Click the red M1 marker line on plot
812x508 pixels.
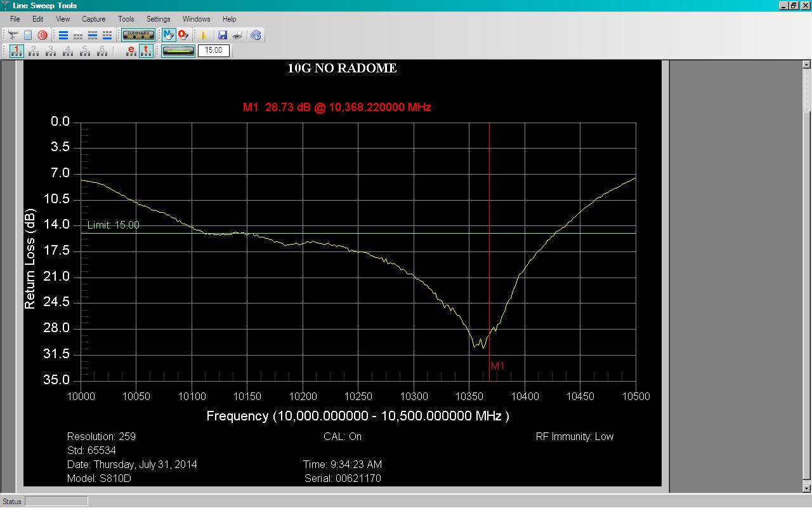489,251
